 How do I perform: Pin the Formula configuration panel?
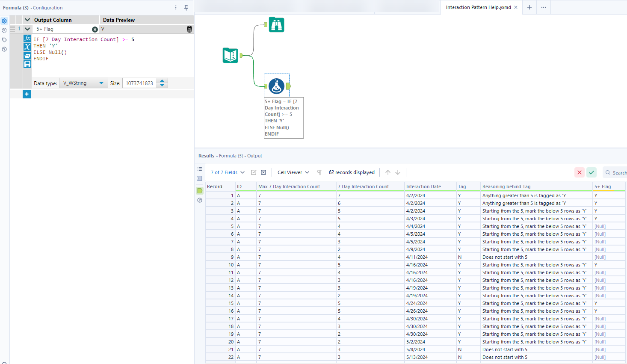pos(187,7)
